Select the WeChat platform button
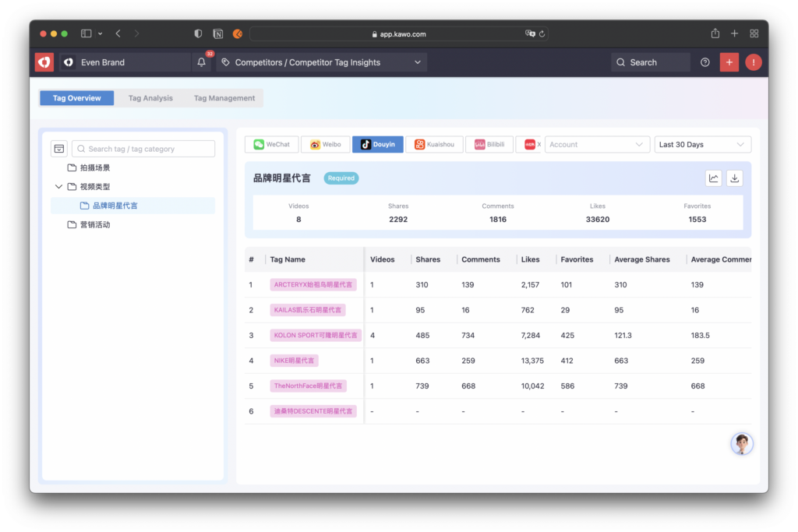 click(x=271, y=145)
